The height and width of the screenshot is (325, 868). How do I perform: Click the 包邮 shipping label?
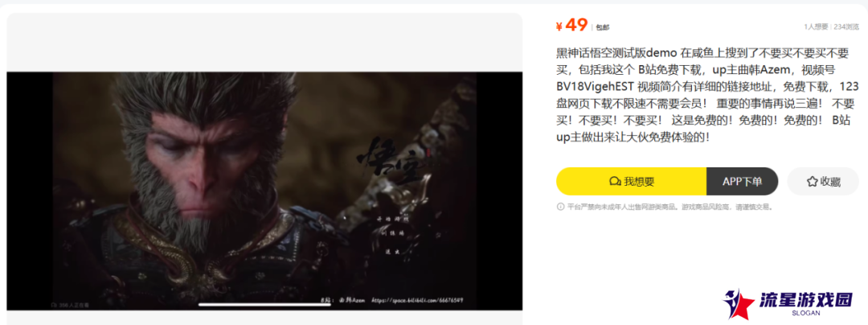(x=603, y=27)
